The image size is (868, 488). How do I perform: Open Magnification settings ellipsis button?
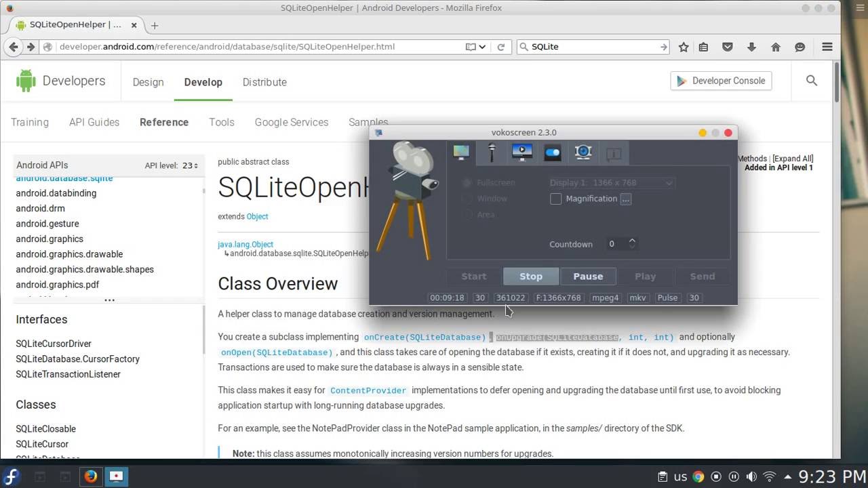(x=626, y=199)
